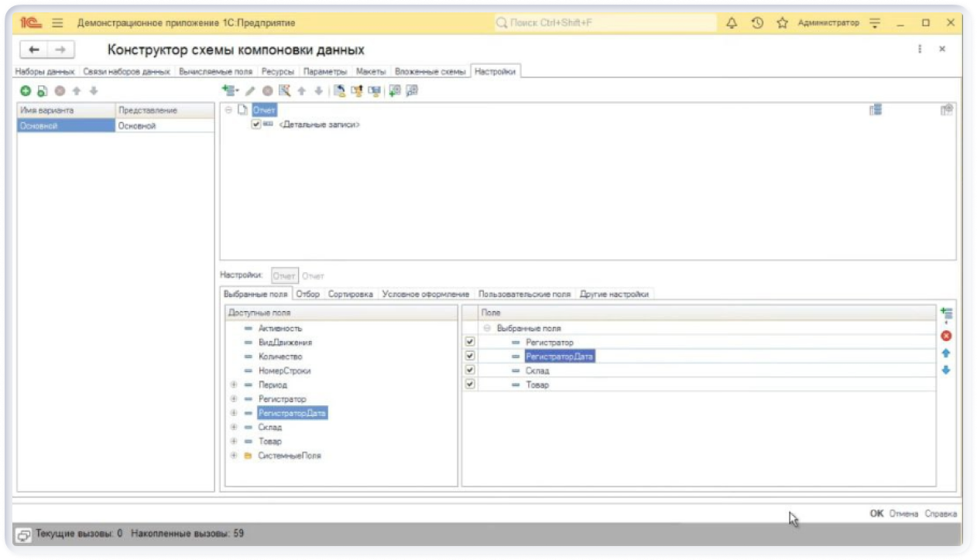977x560 pixels.
Task: Collapse the Выбранные поля group
Action: 487,328
